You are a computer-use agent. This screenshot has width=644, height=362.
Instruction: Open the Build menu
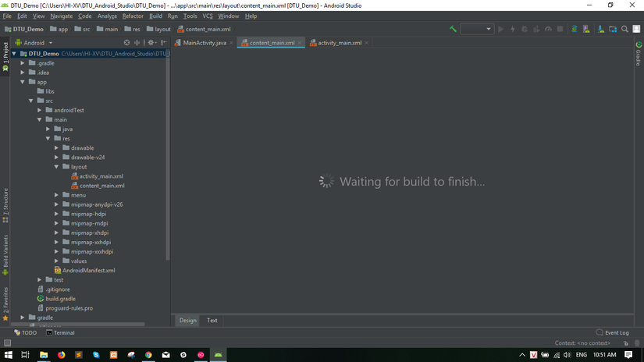pos(155,16)
